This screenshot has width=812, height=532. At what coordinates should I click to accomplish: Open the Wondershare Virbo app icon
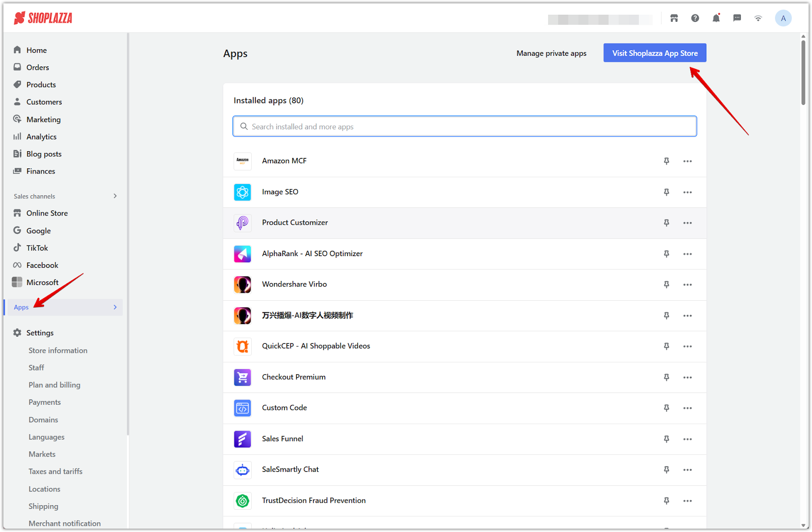(243, 285)
